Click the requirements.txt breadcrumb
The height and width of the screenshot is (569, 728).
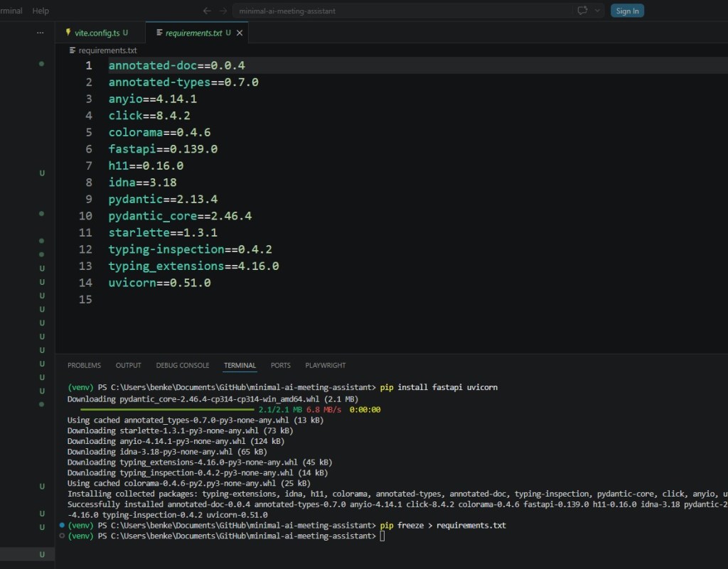point(107,50)
